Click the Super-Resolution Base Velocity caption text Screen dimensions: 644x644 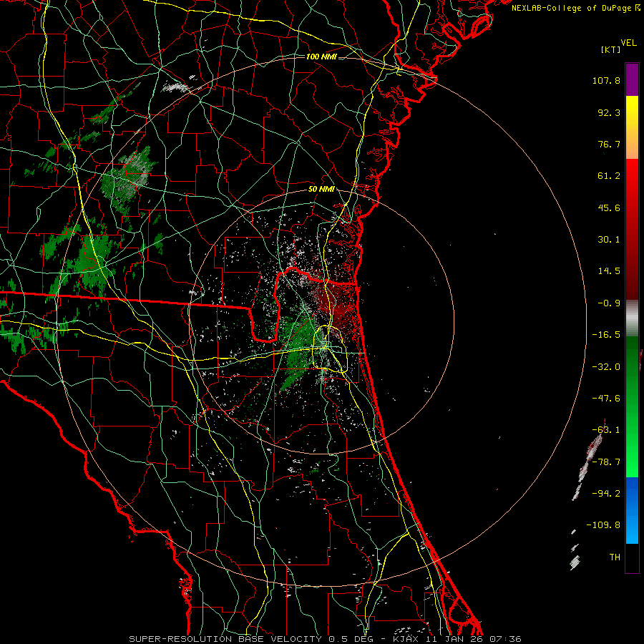pyautogui.click(x=225, y=639)
